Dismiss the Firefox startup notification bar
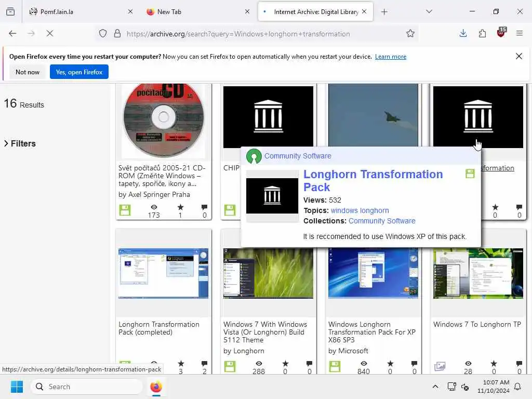Screen dimensions: 532x399 (x=519, y=56)
